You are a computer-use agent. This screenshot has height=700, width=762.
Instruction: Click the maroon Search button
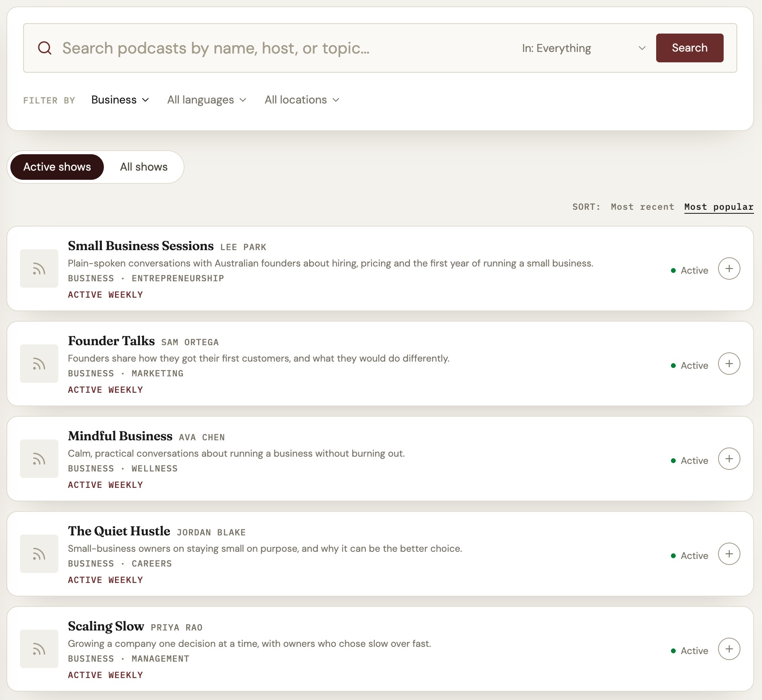[x=690, y=48]
